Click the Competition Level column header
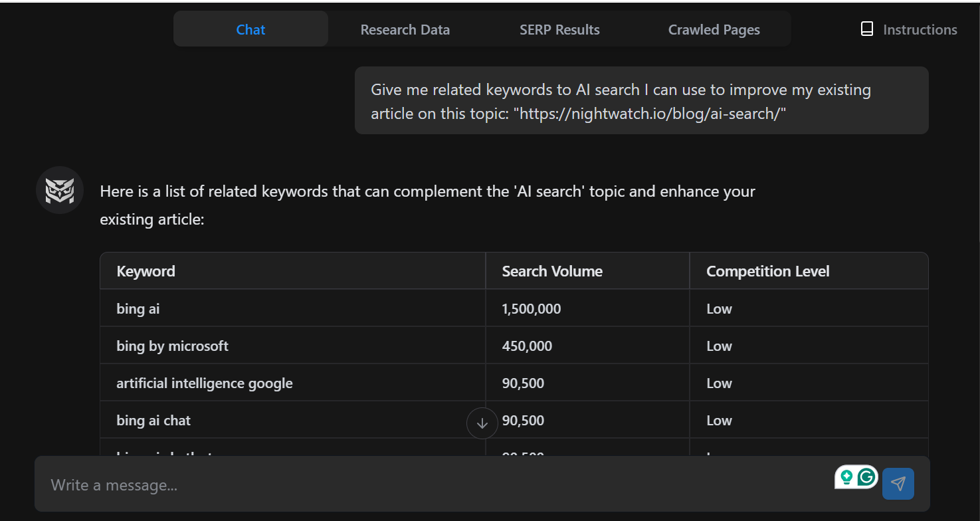Image resolution: width=980 pixels, height=521 pixels. tap(767, 270)
